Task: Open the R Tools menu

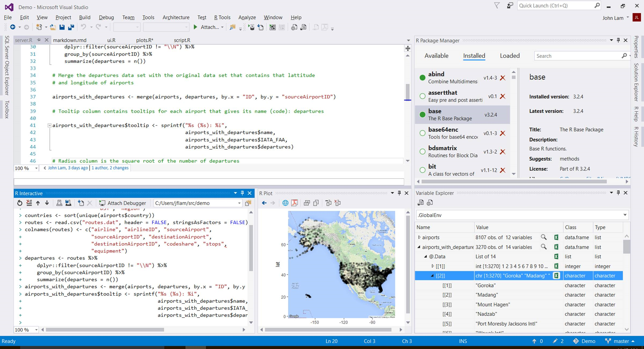Action: click(x=222, y=17)
